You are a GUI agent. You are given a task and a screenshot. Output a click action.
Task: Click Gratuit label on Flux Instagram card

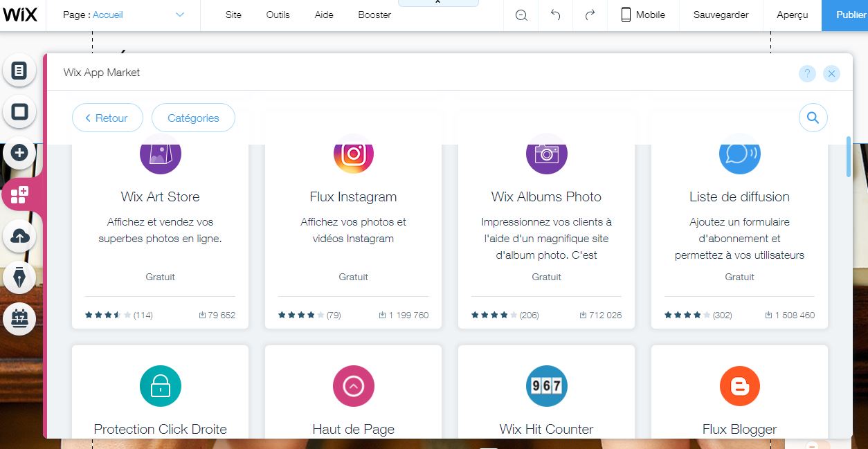point(354,277)
